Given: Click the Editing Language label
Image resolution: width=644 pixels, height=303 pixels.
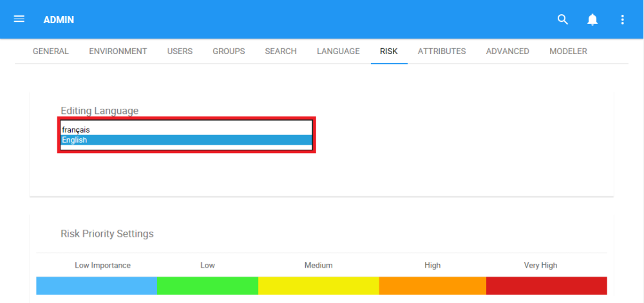Looking at the screenshot, I should tap(100, 111).
